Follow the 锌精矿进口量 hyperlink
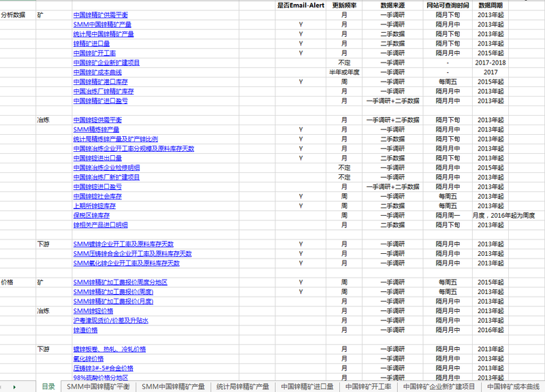545x392 pixels. pyautogui.click(x=91, y=44)
